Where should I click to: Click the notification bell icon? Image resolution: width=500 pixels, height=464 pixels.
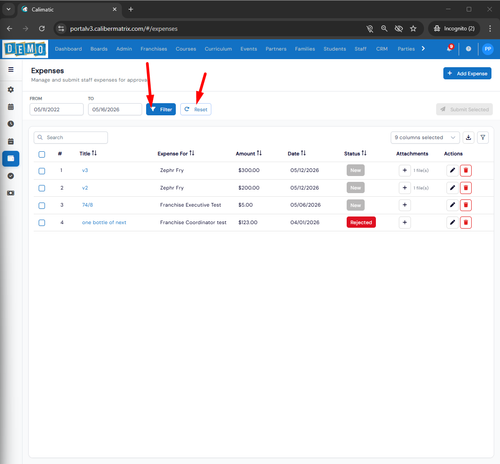point(450,49)
